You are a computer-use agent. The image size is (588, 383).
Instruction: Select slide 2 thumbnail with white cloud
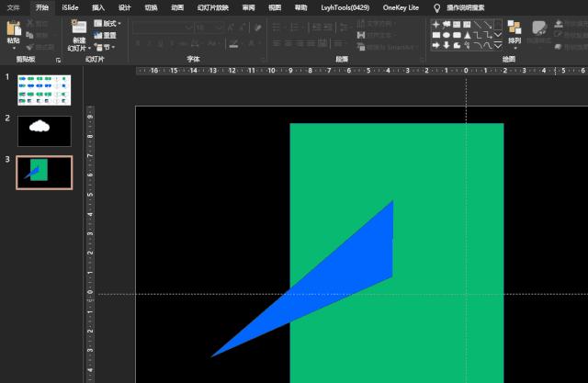(x=44, y=130)
